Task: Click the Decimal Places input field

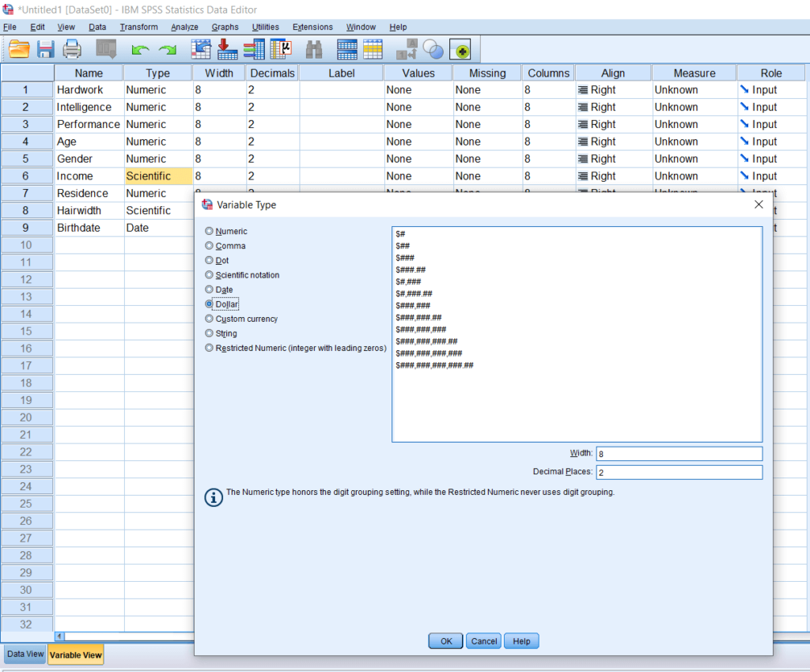Action: pos(679,471)
